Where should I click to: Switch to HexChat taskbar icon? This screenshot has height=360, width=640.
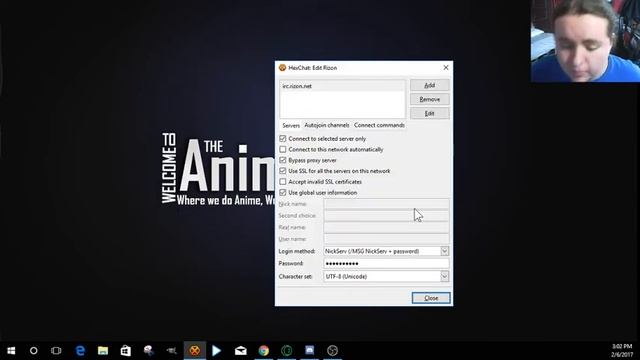point(195,351)
